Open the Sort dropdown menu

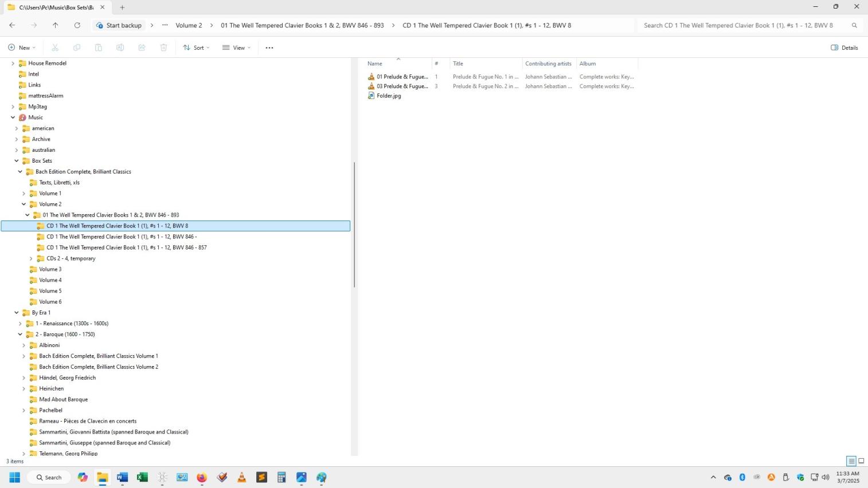click(196, 48)
